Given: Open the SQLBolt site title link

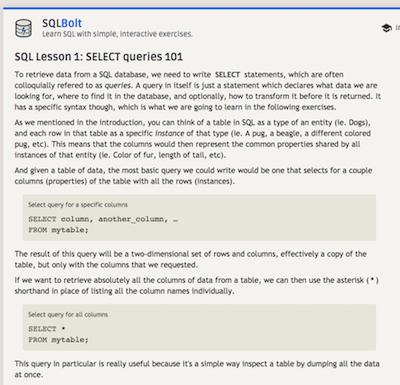Looking at the screenshot, I should coord(62,23).
